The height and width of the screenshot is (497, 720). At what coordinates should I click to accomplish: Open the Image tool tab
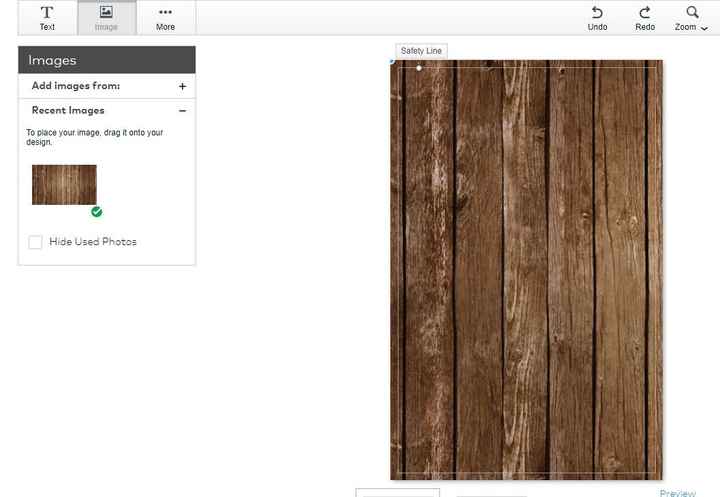[x=107, y=18]
